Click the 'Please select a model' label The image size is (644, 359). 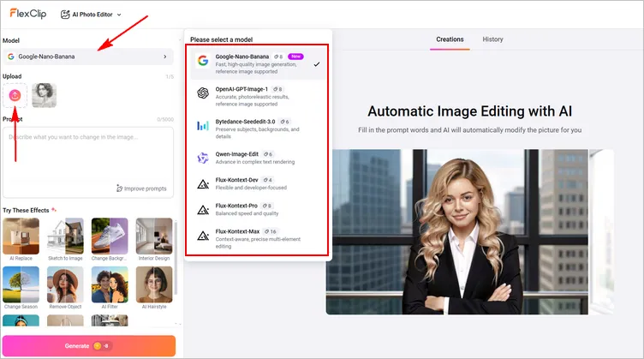coord(221,40)
